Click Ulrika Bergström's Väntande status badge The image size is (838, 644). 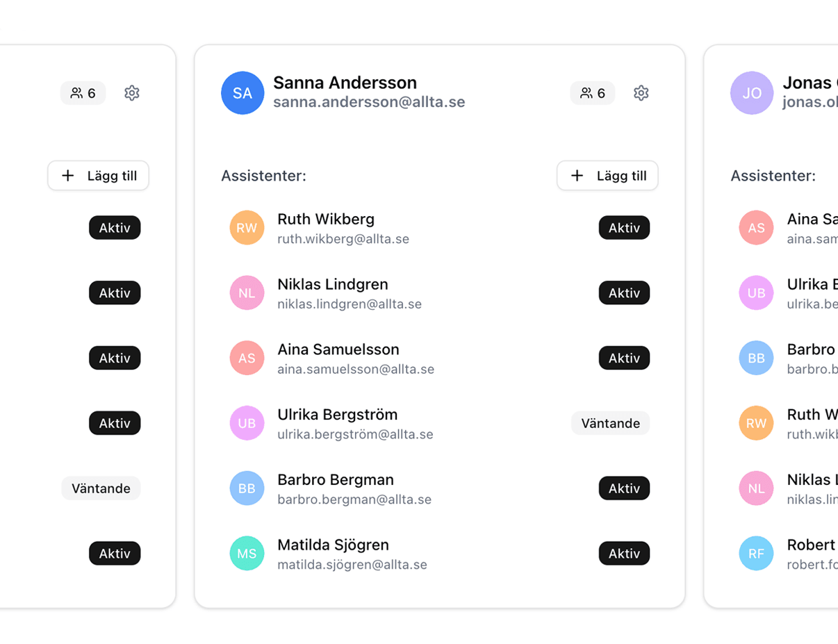610,423
